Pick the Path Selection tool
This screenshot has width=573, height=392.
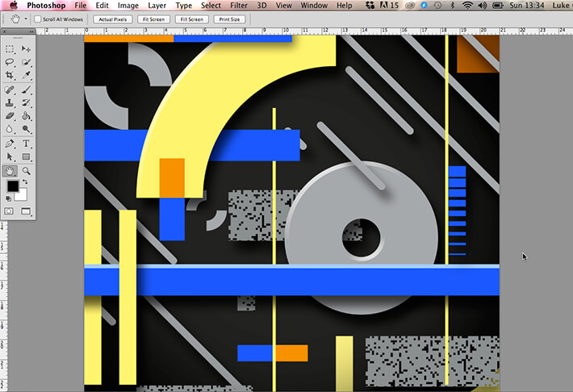[x=10, y=156]
